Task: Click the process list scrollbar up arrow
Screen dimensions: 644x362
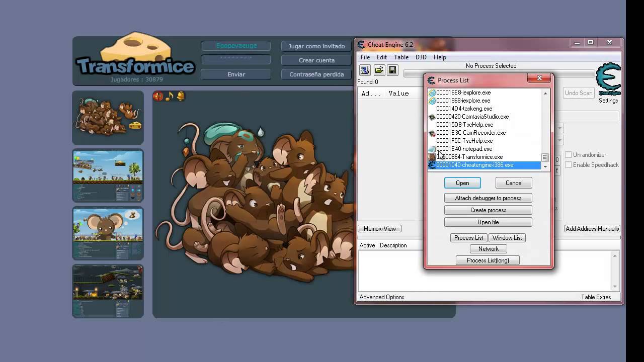Action: click(545, 93)
